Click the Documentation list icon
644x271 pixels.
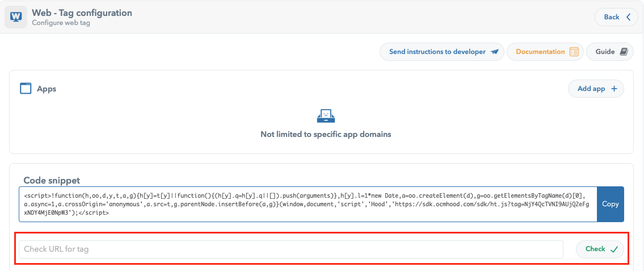pyautogui.click(x=574, y=52)
